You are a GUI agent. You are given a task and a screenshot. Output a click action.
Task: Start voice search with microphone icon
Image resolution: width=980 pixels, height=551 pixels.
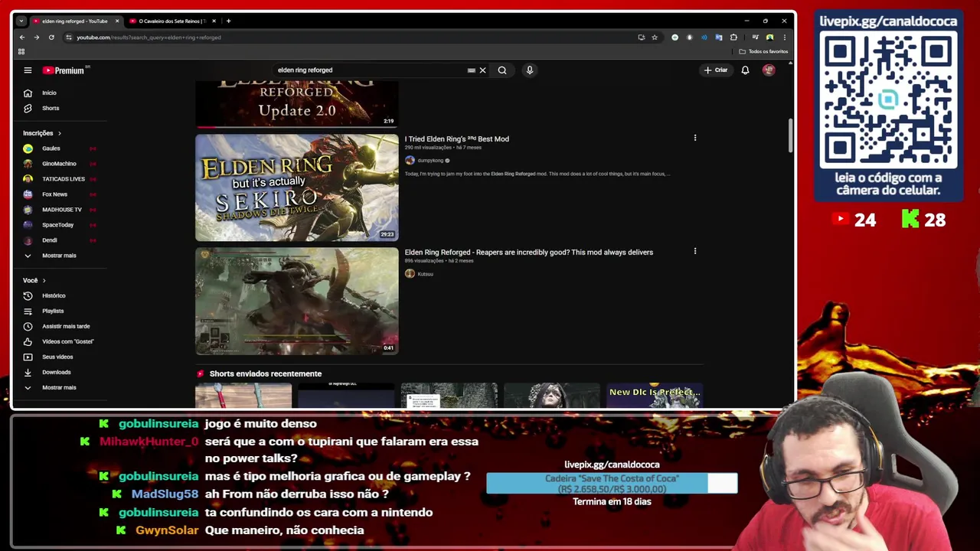pos(529,70)
